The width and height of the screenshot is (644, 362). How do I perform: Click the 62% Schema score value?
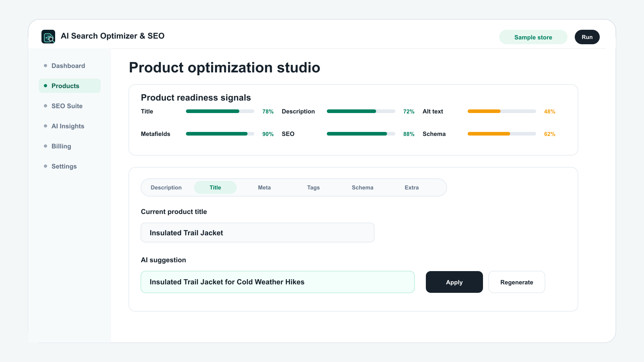click(x=550, y=134)
